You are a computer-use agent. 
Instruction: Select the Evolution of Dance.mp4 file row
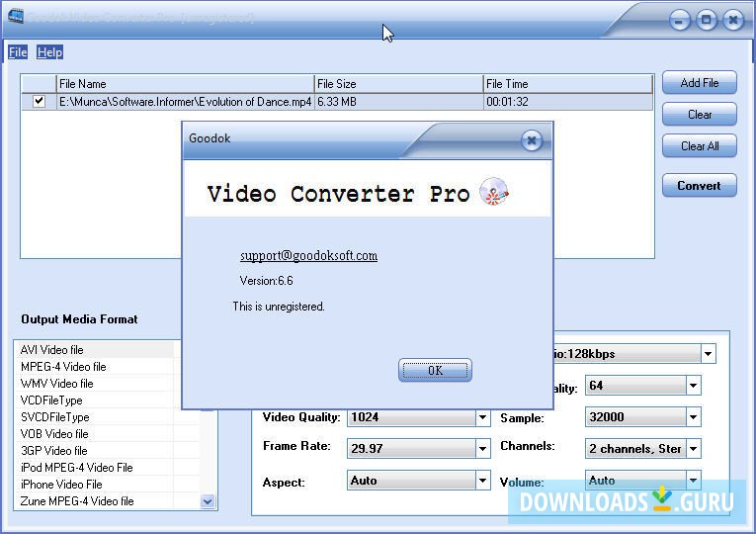(x=337, y=102)
